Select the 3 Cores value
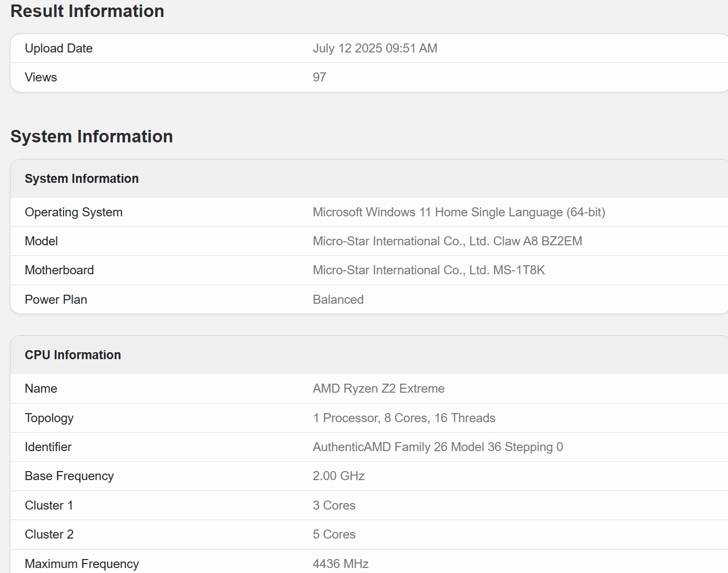The height and width of the screenshot is (573, 728). [x=334, y=506]
